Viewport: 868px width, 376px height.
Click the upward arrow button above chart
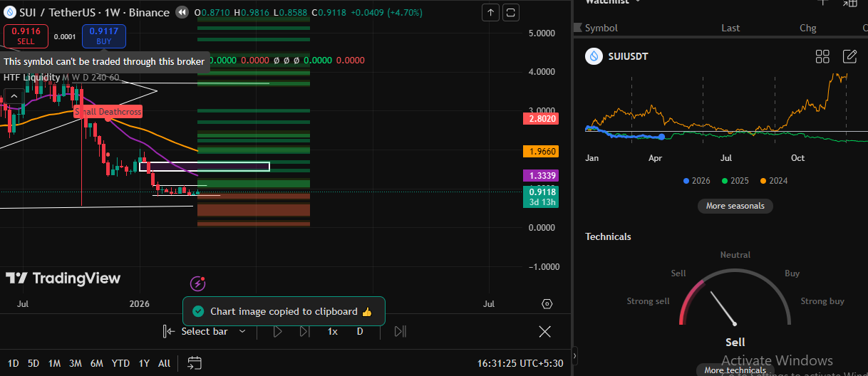coord(490,12)
